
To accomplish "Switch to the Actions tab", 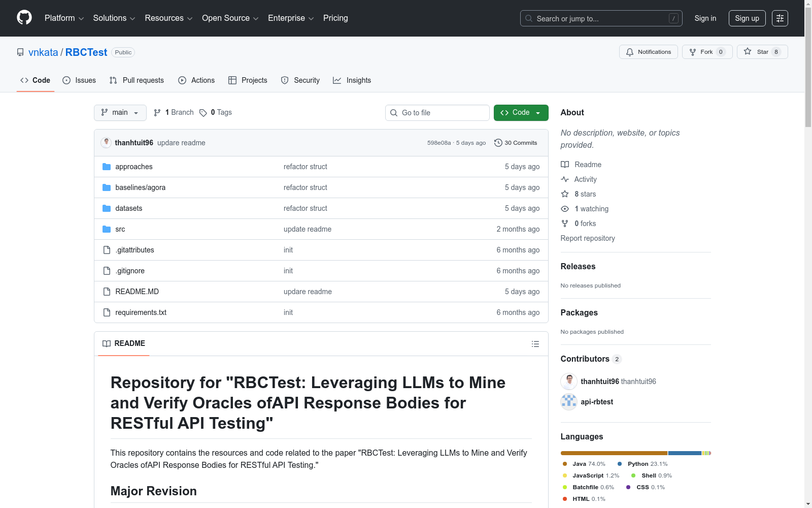I will coord(196,80).
